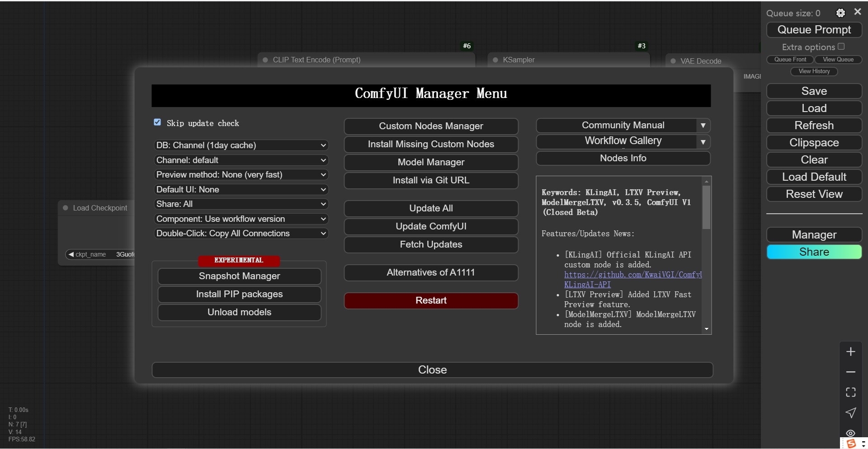
Task: Open the Channel default dropdown
Action: (x=241, y=160)
